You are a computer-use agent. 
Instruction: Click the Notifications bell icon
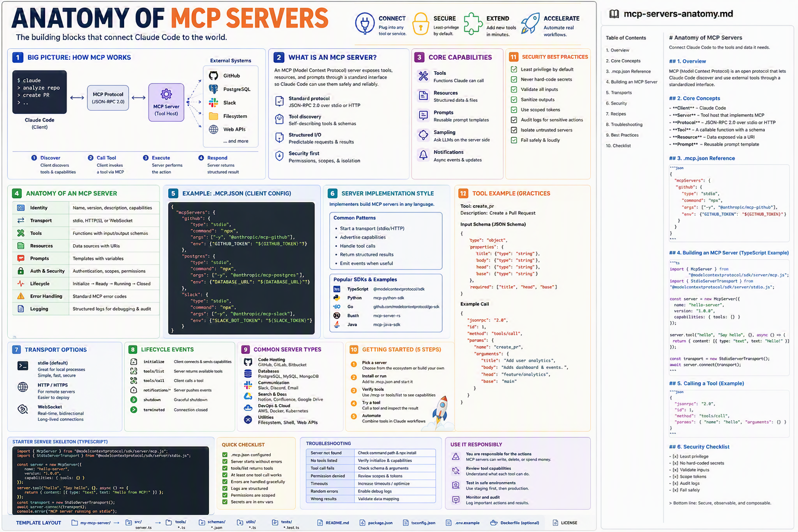point(423,155)
